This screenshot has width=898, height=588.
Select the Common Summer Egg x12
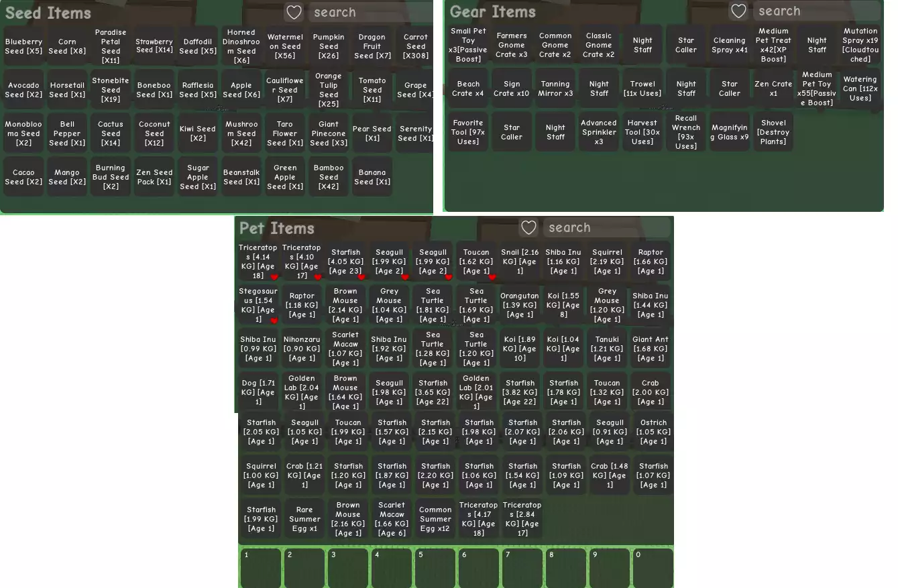(435, 519)
